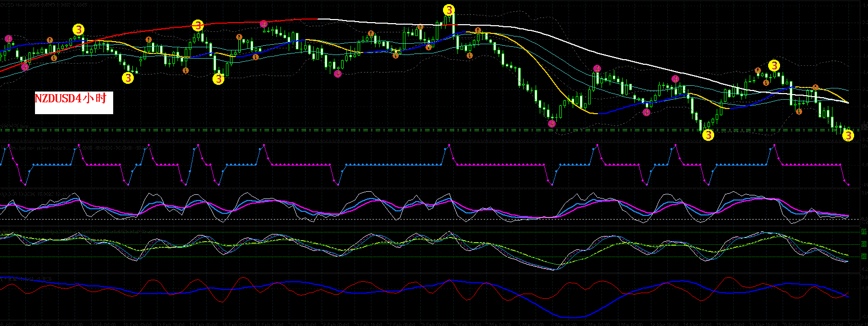Click yellow 3 marker at the last swing high
This screenshot has width=868, height=326.
774,66
